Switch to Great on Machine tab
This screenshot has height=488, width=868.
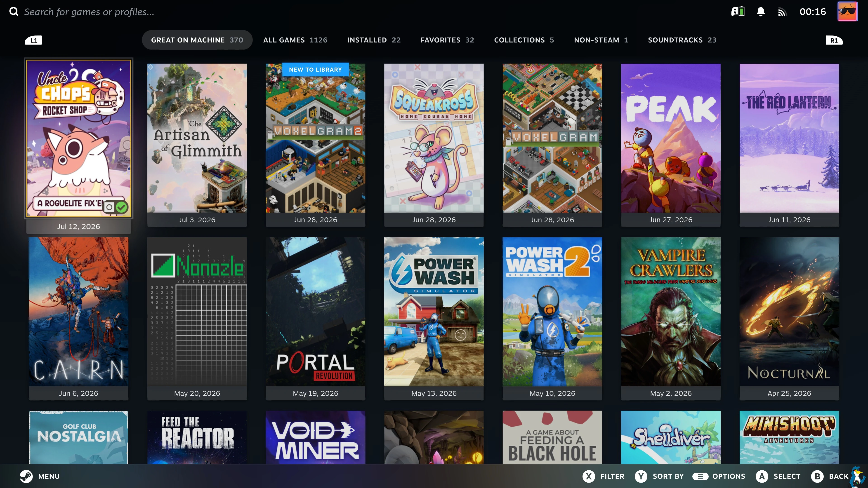point(197,40)
